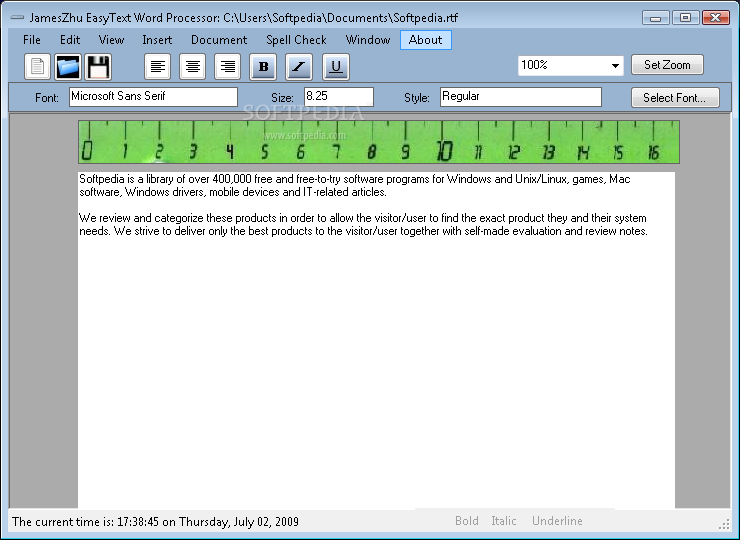Click the Italic indicator in status bar
The width and height of the screenshot is (740, 540).
[504, 521]
